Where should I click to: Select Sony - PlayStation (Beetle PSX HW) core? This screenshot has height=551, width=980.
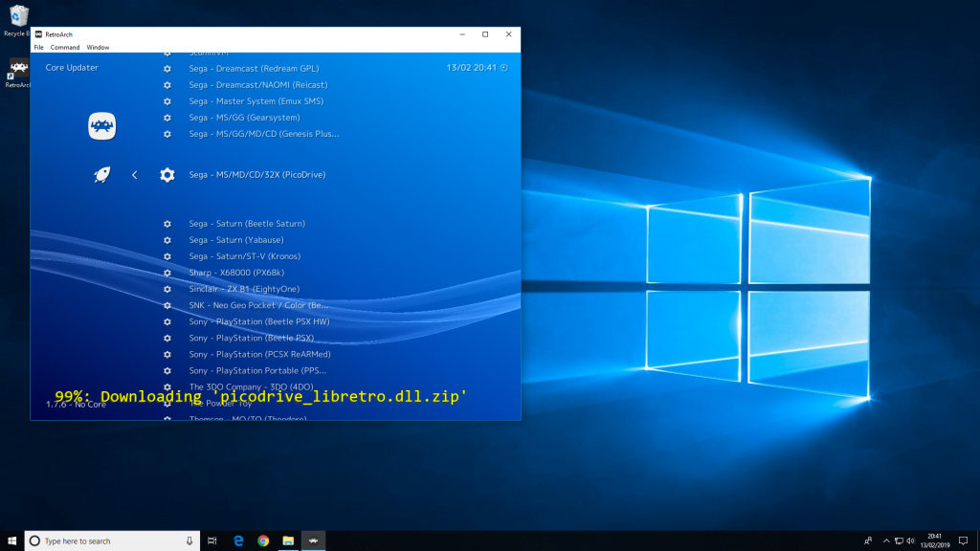pyautogui.click(x=259, y=321)
